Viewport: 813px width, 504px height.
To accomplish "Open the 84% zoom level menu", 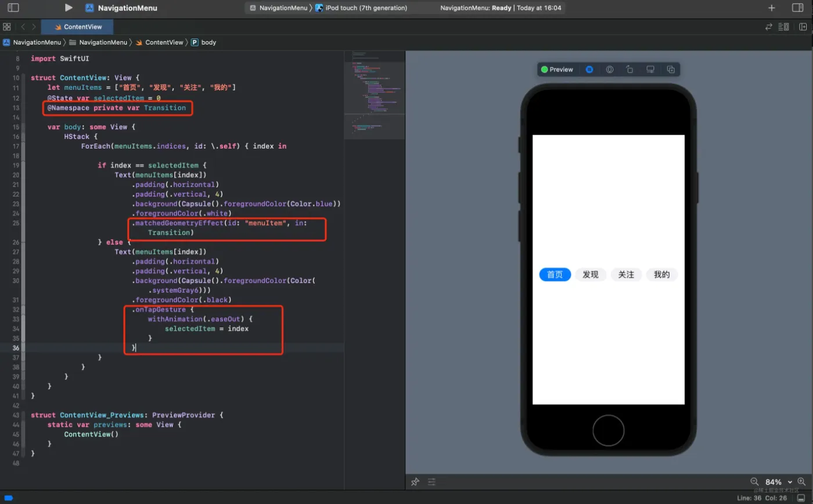I will (x=779, y=482).
